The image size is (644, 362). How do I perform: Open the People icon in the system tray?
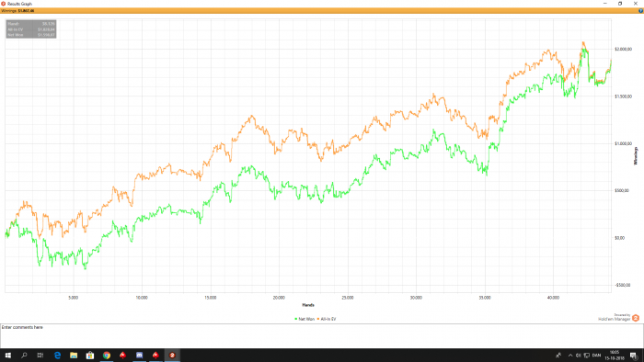point(558,356)
